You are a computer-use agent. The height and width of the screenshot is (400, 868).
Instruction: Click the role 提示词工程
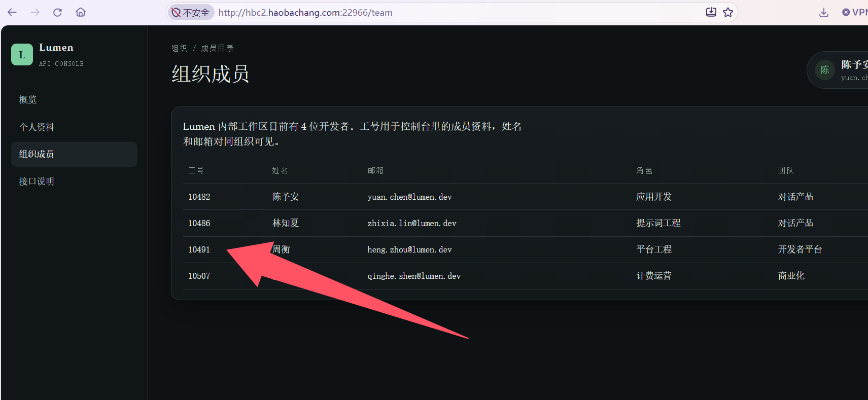[658, 223]
